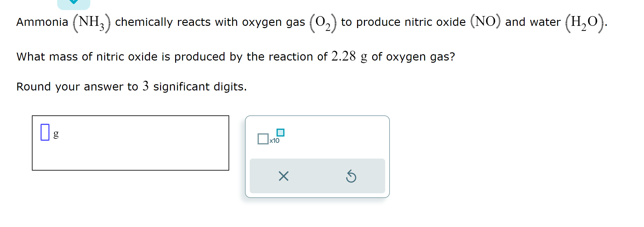Click the clear-answer cross icon

(x=283, y=177)
